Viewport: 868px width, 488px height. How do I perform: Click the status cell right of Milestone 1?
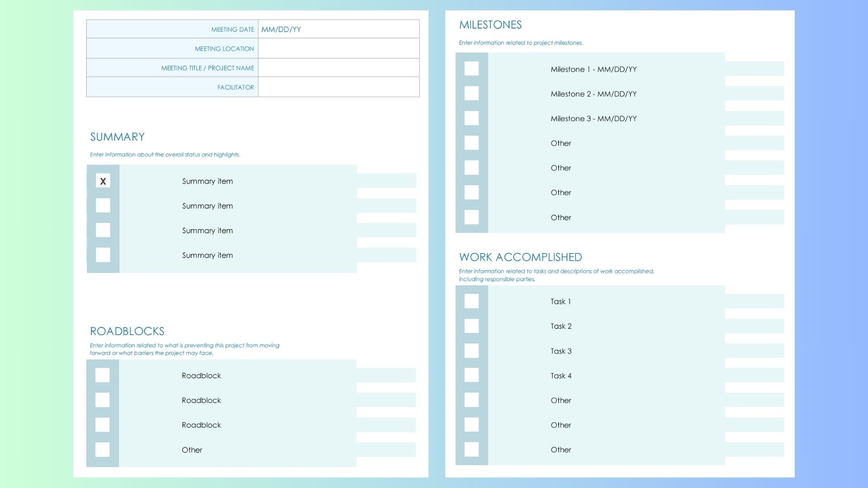point(755,69)
